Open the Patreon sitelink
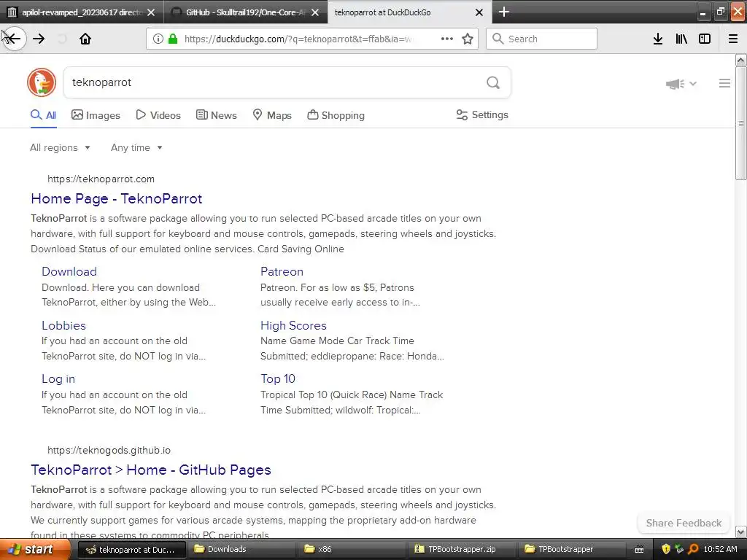Image resolution: width=747 pixels, height=560 pixels. (282, 271)
